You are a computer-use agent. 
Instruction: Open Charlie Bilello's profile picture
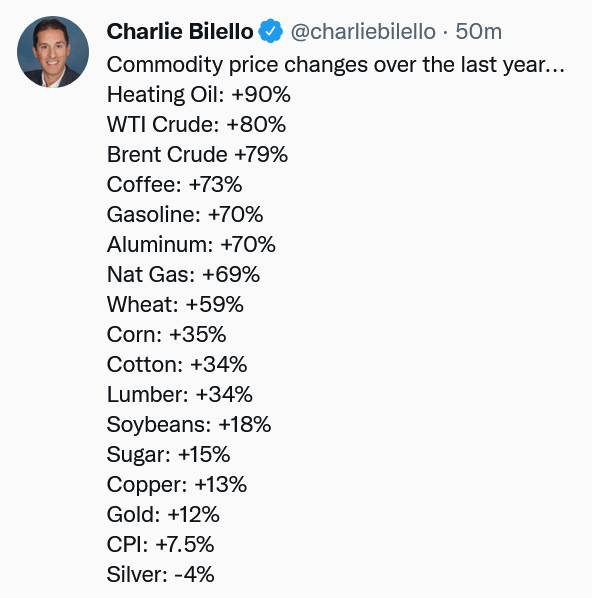point(53,52)
